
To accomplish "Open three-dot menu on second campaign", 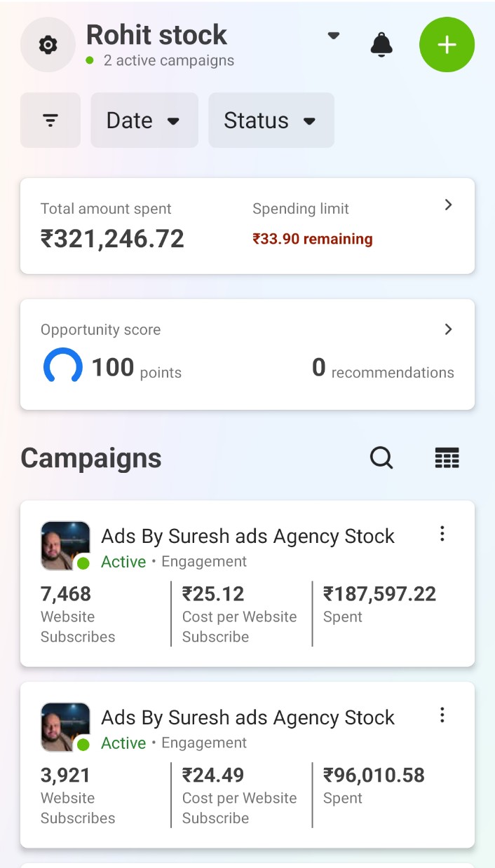I will click(442, 715).
